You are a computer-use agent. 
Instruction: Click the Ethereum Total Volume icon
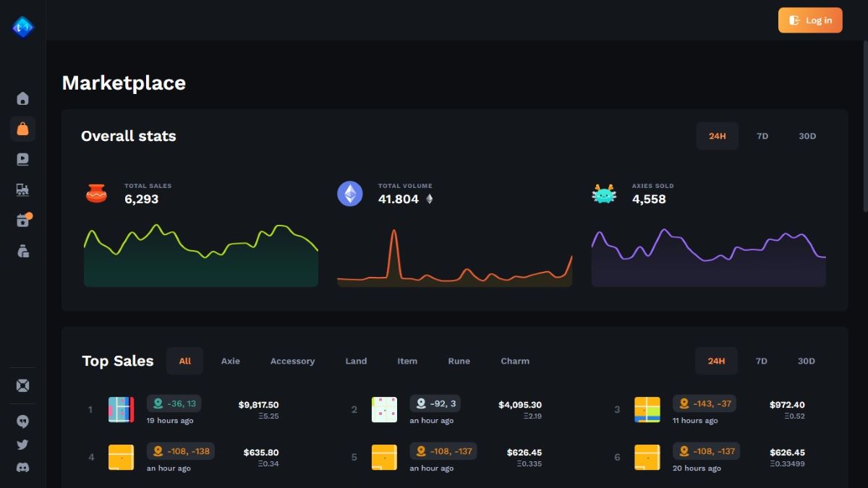click(350, 193)
